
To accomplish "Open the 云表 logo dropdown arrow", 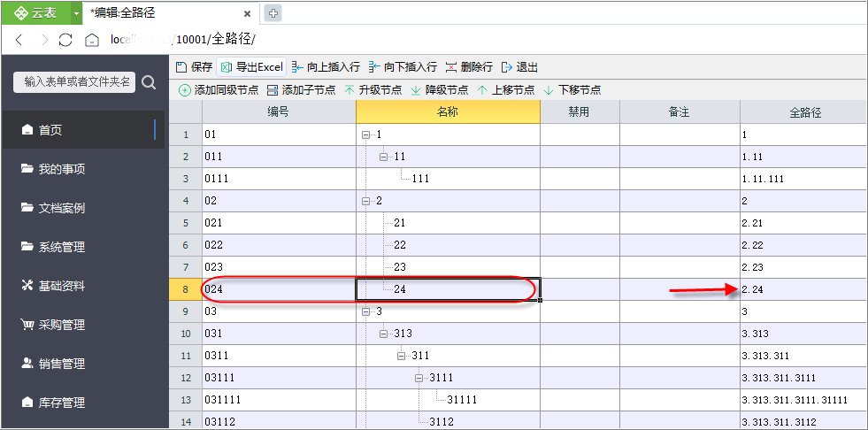I will tap(76, 13).
